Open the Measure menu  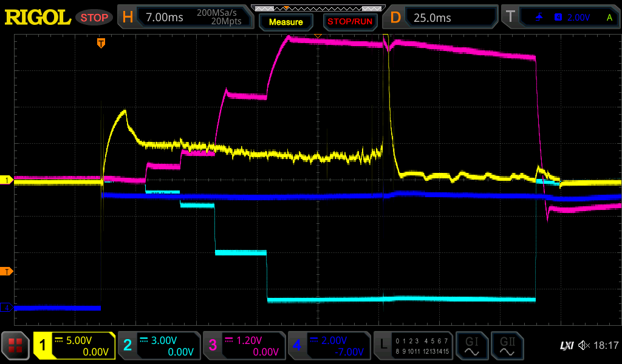click(x=285, y=22)
